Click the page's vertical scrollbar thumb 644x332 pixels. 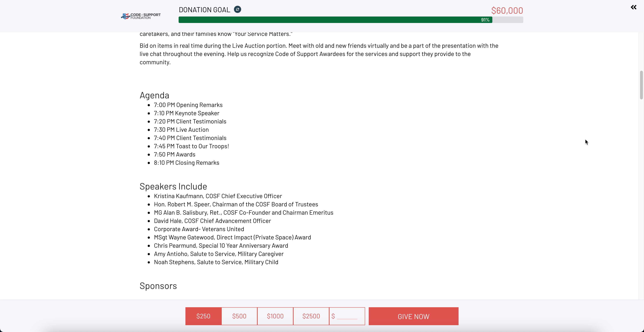tap(641, 85)
